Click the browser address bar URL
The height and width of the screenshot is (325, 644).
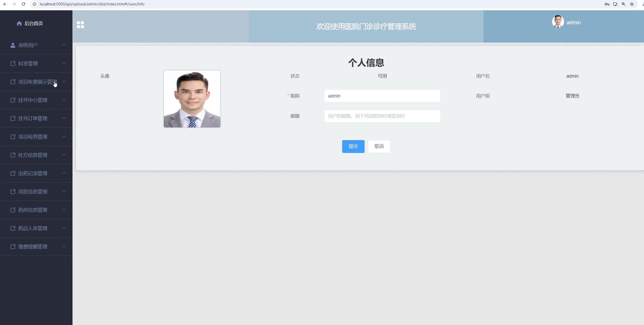pos(92,4)
